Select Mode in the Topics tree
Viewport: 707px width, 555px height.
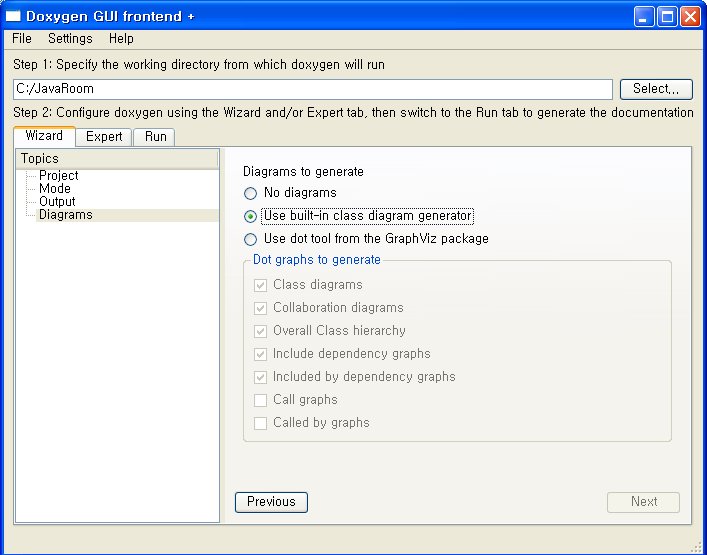pos(55,188)
